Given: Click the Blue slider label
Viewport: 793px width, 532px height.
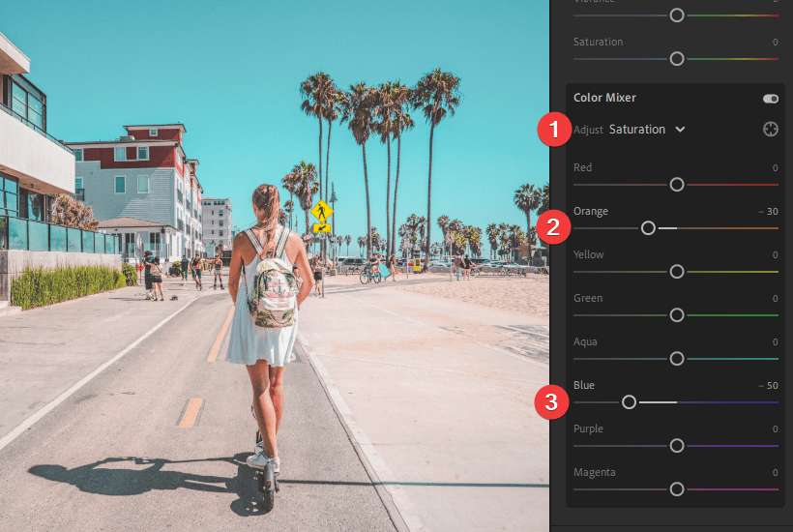Looking at the screenshot, I should pyautogui.click(x=583, y=385).
